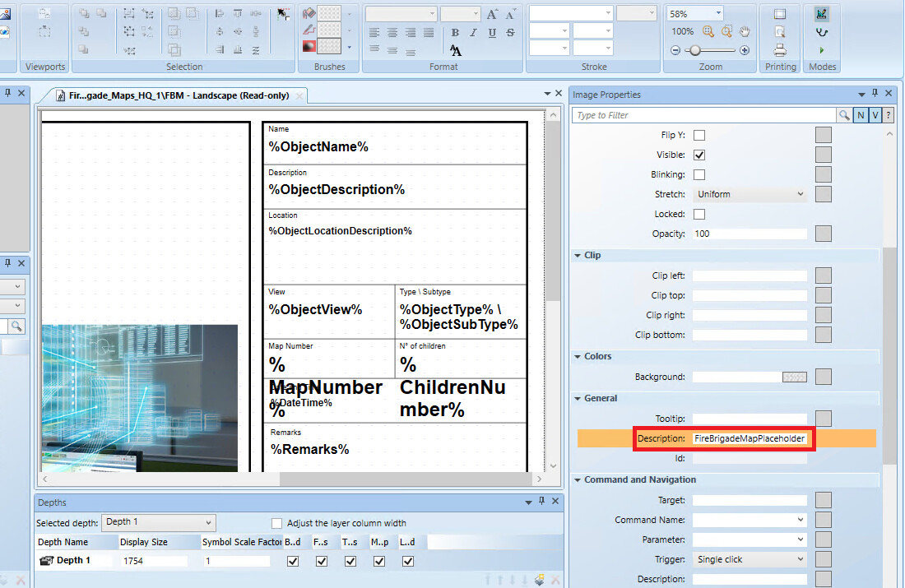905x588 pixels.
Task: Select the stethoscope icon in the Modes group
Action: (x=821, y=33)
